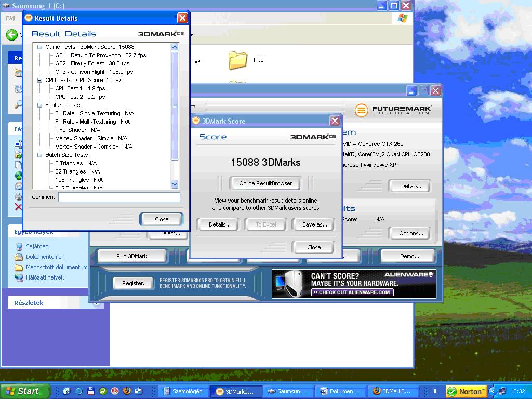
Task: Click the scroll down arrow in Result Details
Action: [x=175, y=184]
